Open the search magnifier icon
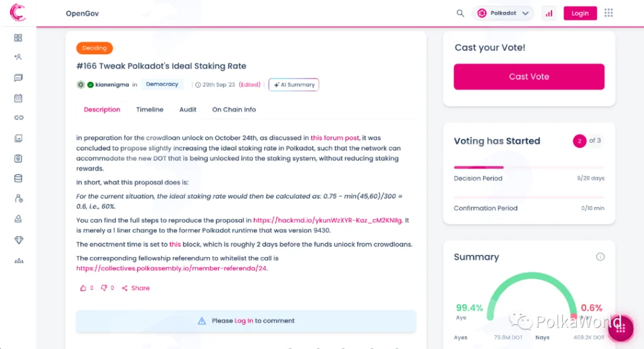Viewport: 644px width, 349px height. [x=460, y=13]
